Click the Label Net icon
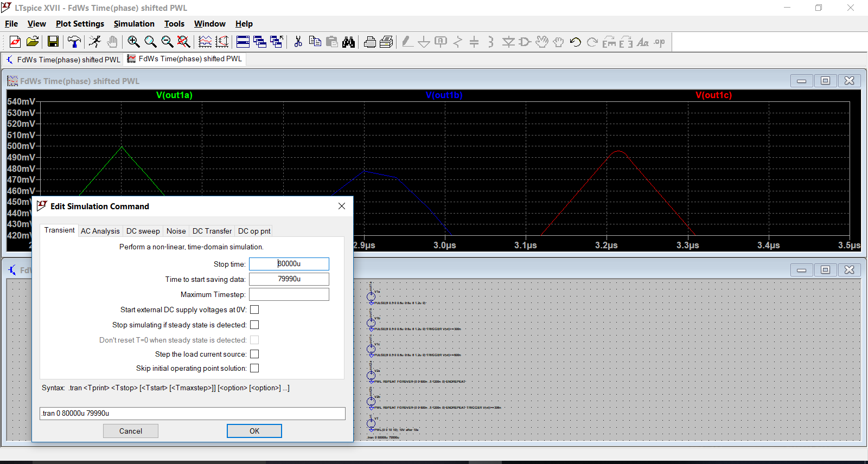Screen dimensions: 868x464 point(441,42)
